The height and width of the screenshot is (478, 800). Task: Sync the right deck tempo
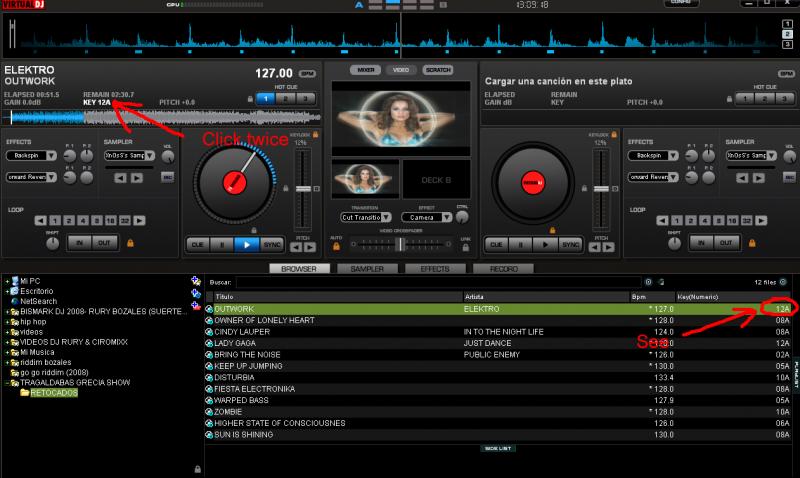570,245
